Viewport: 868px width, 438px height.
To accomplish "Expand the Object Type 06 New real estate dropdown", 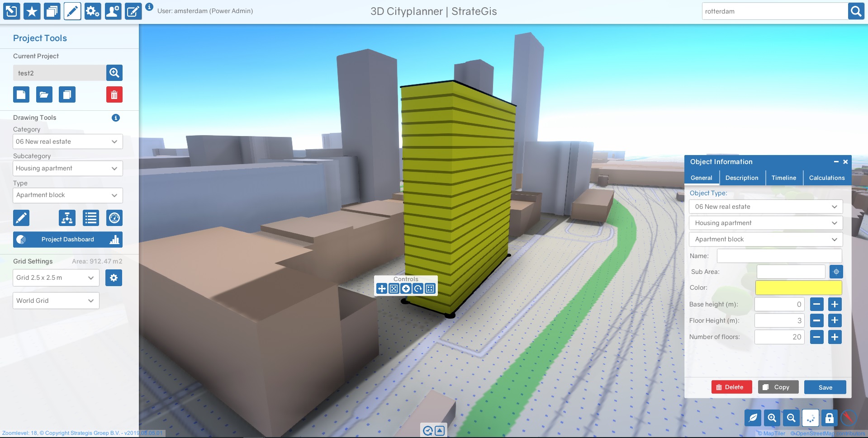I will pos(766,207).
